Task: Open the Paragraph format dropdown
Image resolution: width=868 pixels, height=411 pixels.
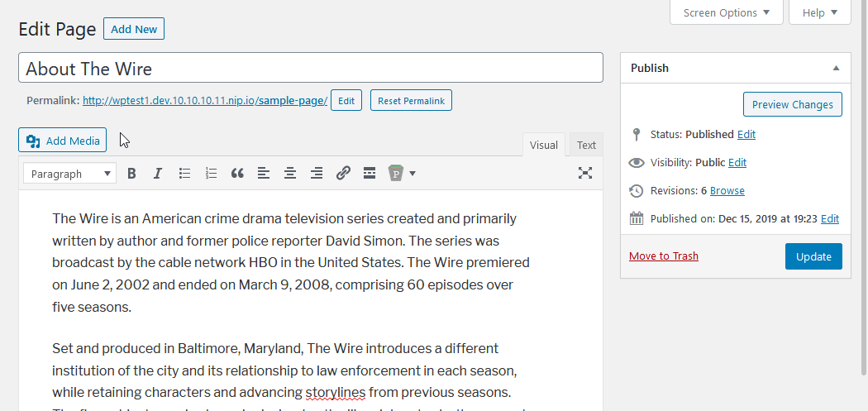Action: tap(69, 174)
